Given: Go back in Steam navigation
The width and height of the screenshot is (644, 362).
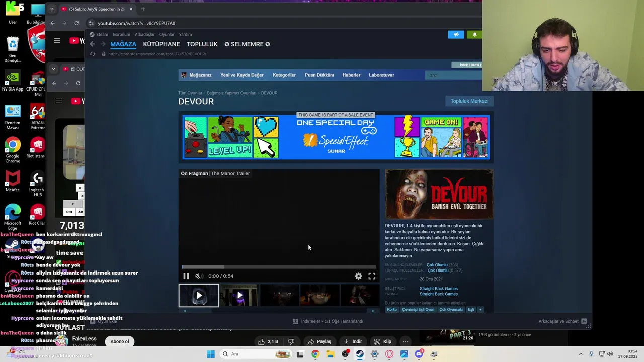Looking at the screenshot, I should tap(92, 44).
